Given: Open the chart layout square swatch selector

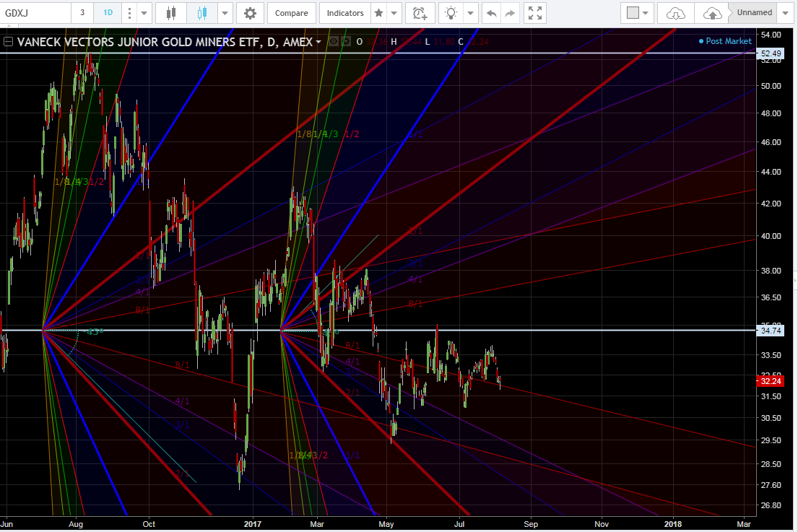Looking at the screenshot, I should tap(633, 13).
